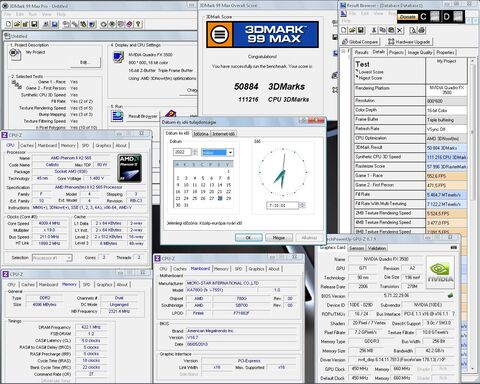The width and height of the screenshot is (480, 384).
Task: Open the Sensors tab in GPU-Z
Action: 356,248
